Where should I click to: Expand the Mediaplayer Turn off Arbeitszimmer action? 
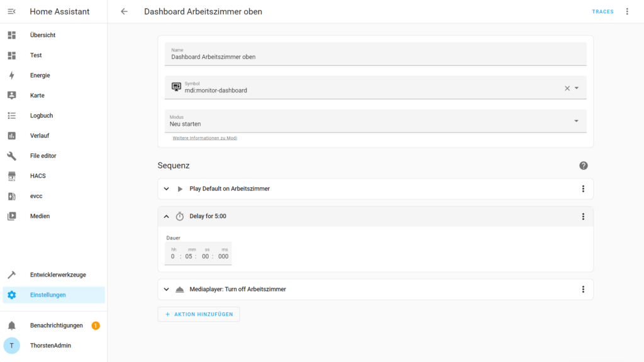pos(167,289)
